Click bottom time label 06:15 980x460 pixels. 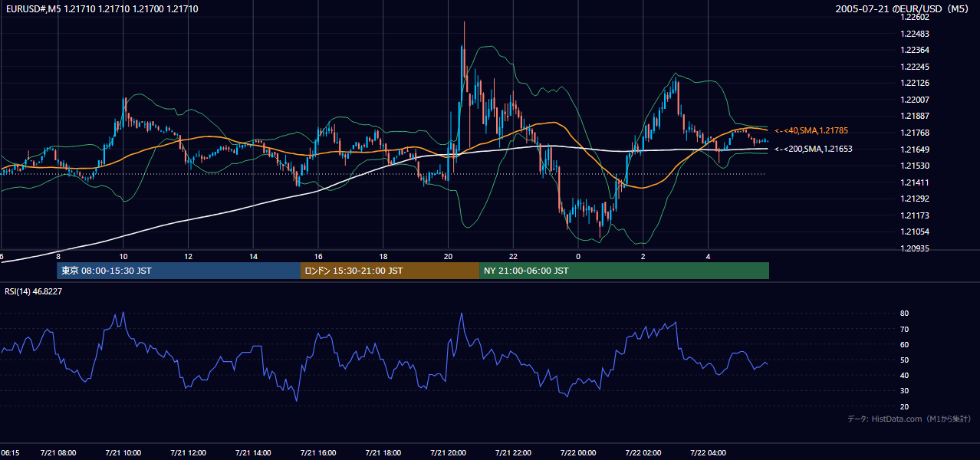point(10,452)
